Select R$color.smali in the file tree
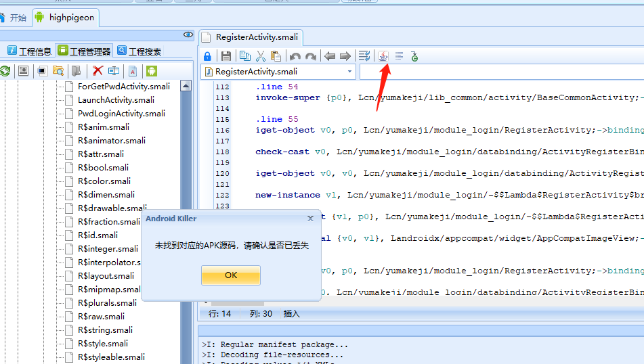 pos(104,181)
